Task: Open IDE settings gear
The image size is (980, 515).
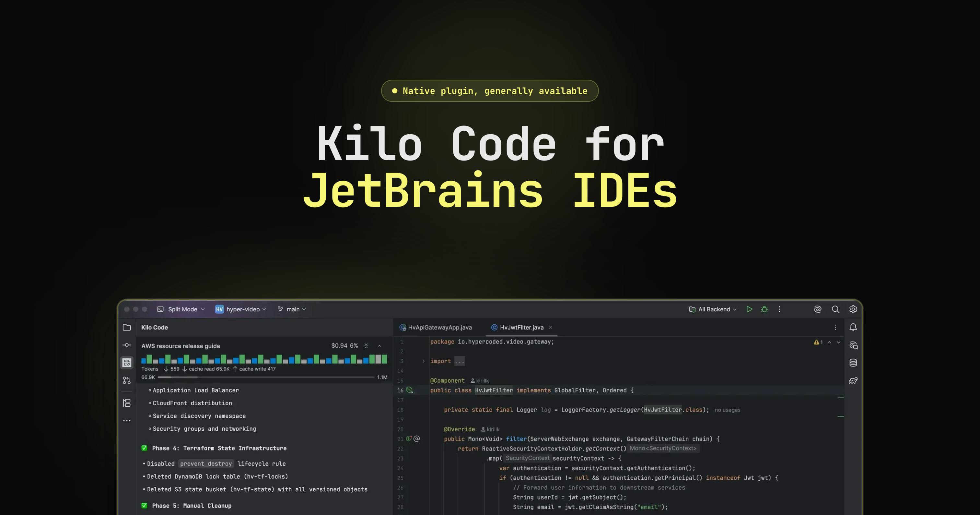Action: pos(853,309)
